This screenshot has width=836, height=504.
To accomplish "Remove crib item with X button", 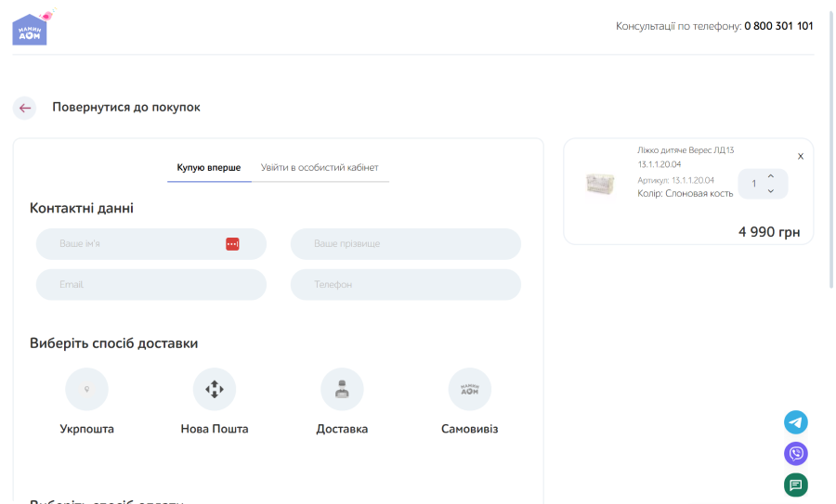I will (x=801, y=157).
